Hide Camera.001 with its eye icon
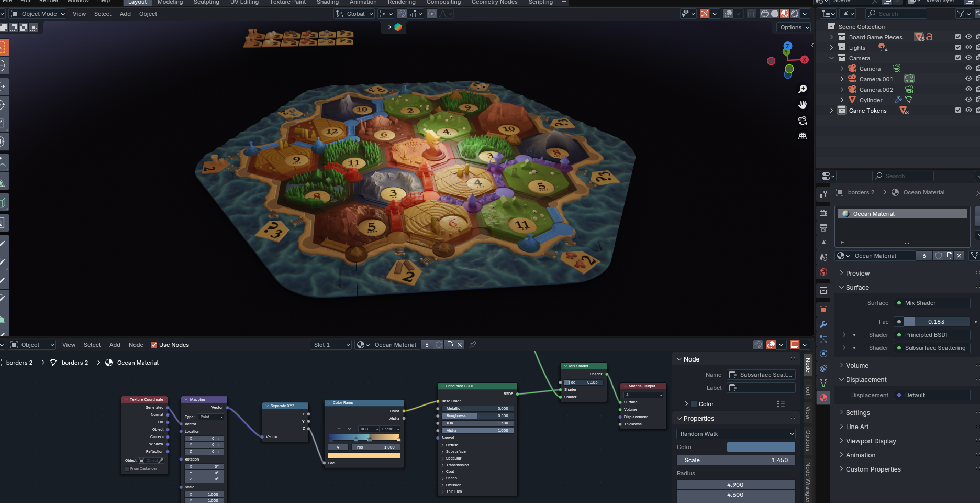Viewport: 980px width, 503px height. tap(968, 79)
